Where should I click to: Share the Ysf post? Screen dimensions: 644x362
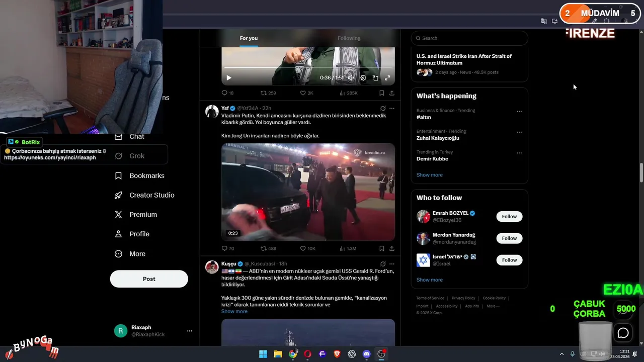pos(392,248)
